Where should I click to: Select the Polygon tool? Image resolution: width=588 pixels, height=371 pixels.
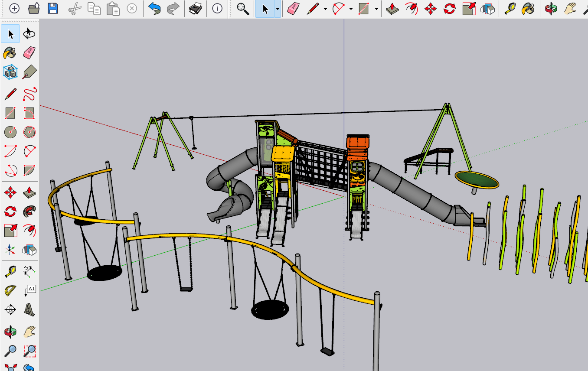click(x=29, y=132)
